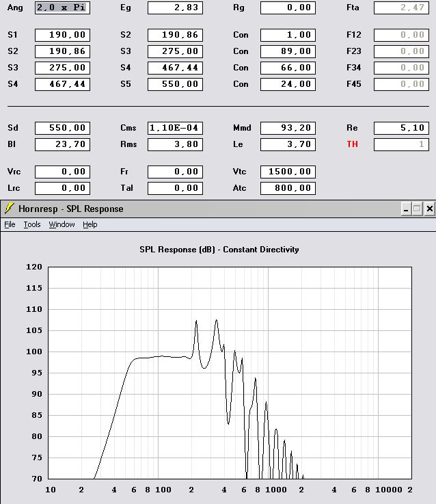Screen dimensions: 436x504
Task: Click the 120 dB axis label
Action: pyautogui.click(x=34, y=267)
